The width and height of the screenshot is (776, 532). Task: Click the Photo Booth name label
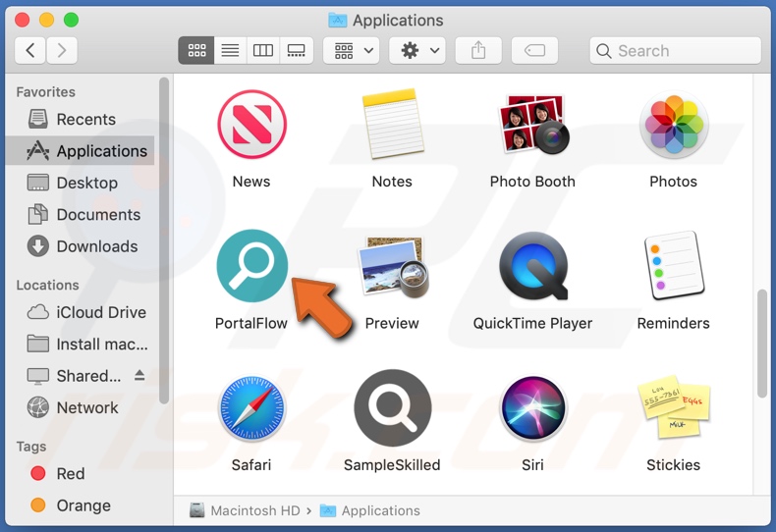pyautogui.click(x=533, y=182)
